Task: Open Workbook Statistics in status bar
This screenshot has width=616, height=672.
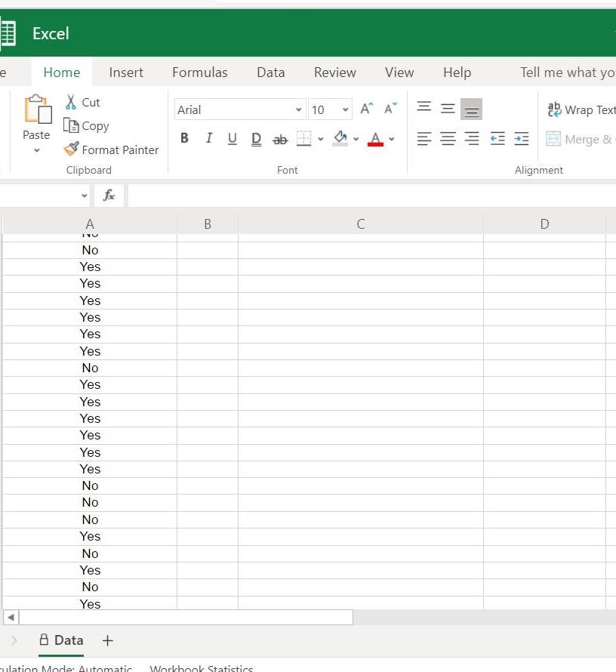Action: (x=202, y=667)
